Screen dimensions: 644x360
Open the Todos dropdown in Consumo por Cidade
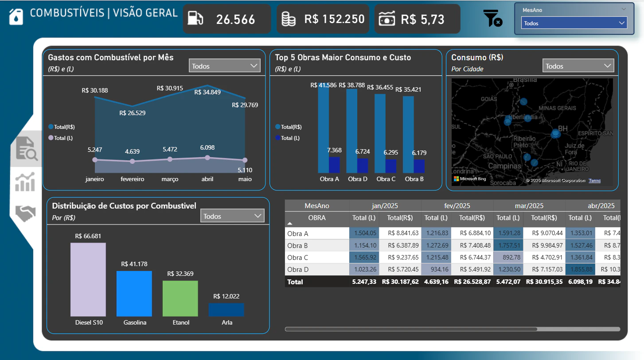coord(578,66)
